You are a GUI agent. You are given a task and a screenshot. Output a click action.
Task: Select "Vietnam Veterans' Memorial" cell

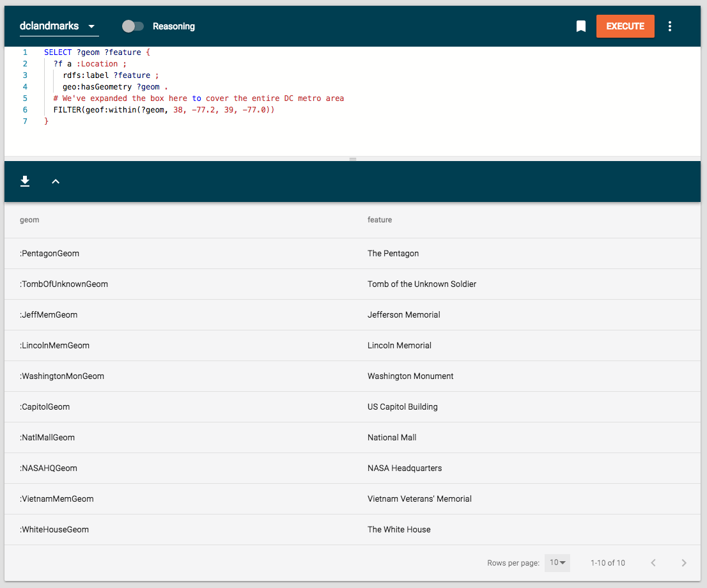[x=419, y=499]
